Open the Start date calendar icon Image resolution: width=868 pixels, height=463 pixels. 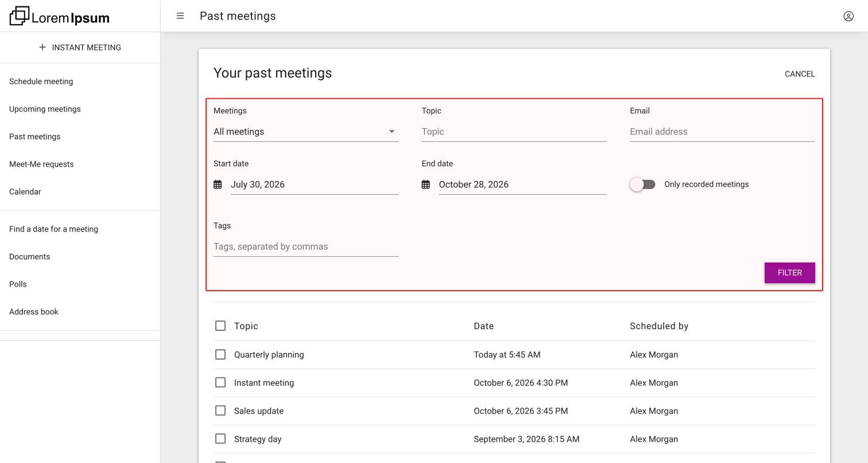218,184
